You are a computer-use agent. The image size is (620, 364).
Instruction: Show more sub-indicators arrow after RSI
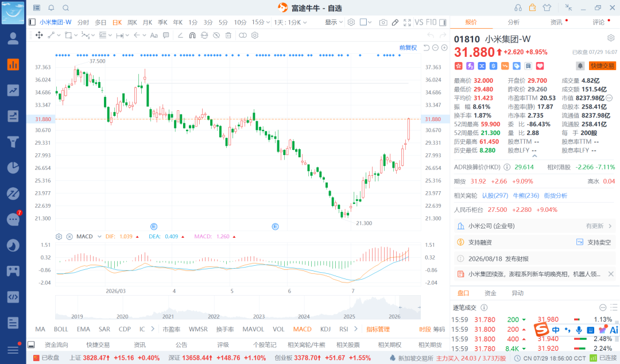[x=356, y=329]
